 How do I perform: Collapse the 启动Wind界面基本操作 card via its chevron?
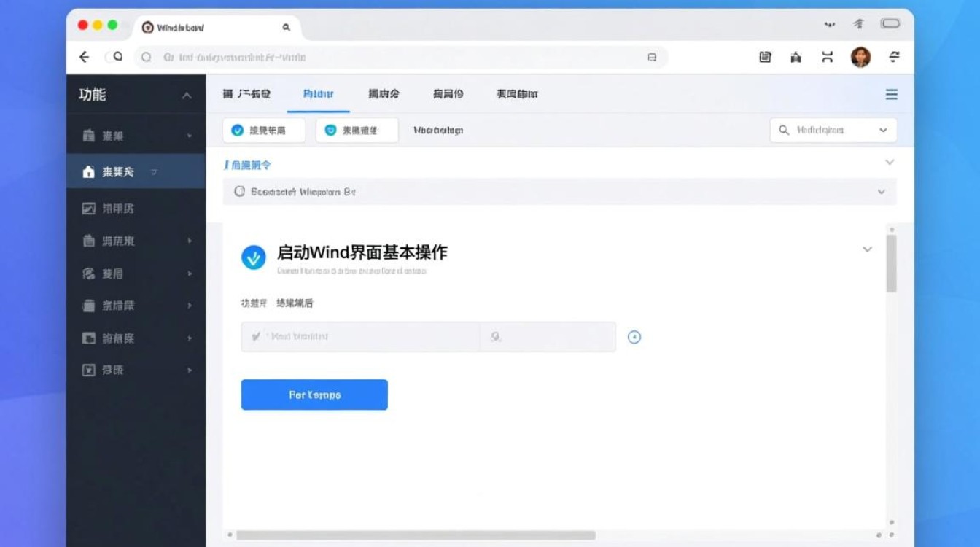[x=867, y=249]
